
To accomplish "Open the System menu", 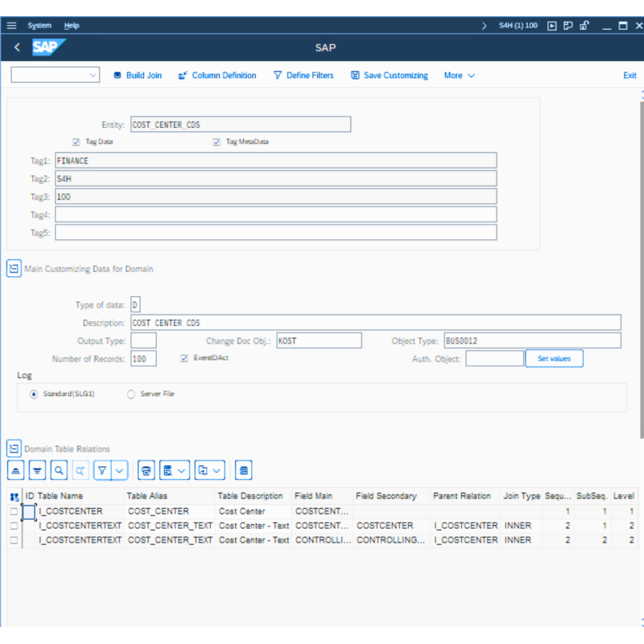I will pos(39,25).
